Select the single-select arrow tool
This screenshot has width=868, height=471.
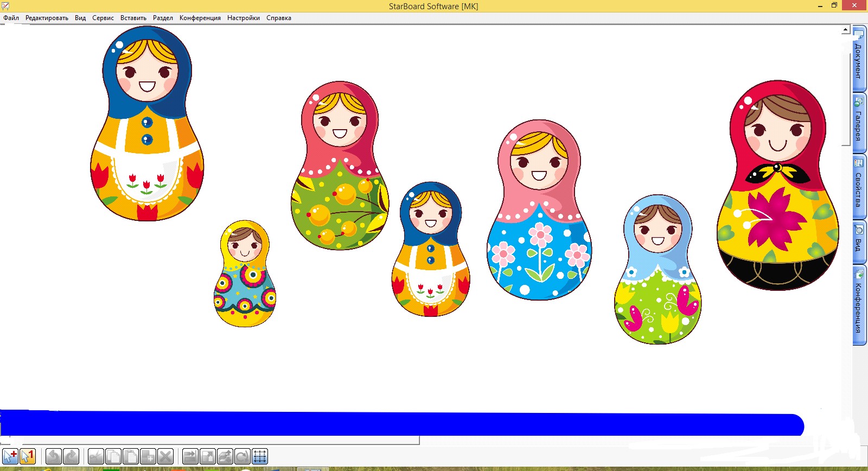pos(28,456)
